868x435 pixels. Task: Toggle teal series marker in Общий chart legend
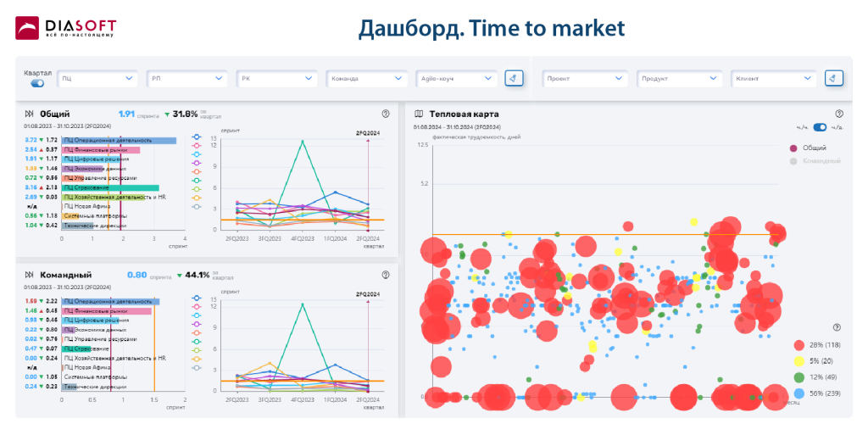point(197,181)
